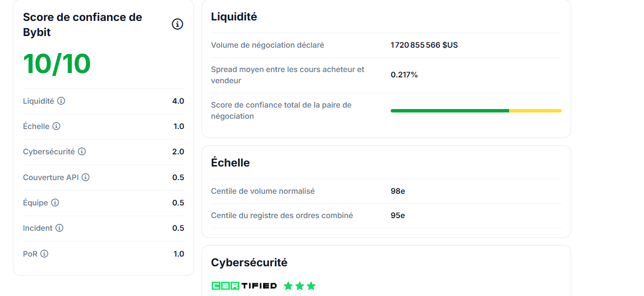This screenshot has height=296, width=644.
Task: Click the Liquidité info icon in the sidebar
Action: tap(60, 101)
